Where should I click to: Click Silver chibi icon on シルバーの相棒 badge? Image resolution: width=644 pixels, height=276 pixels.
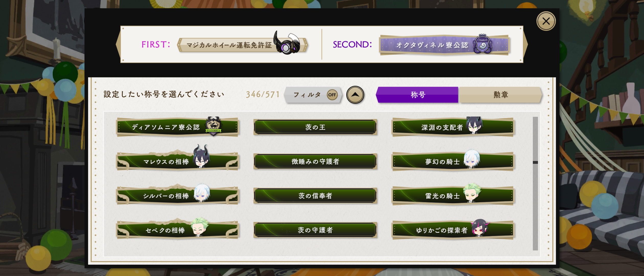click(202, 192)
